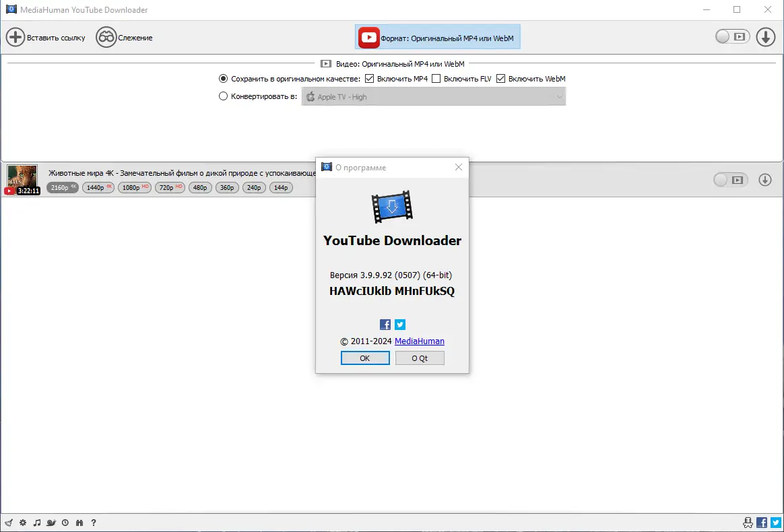Uncheck Включить MP4 checkbox
784x532 pixels.
(370, 79)
